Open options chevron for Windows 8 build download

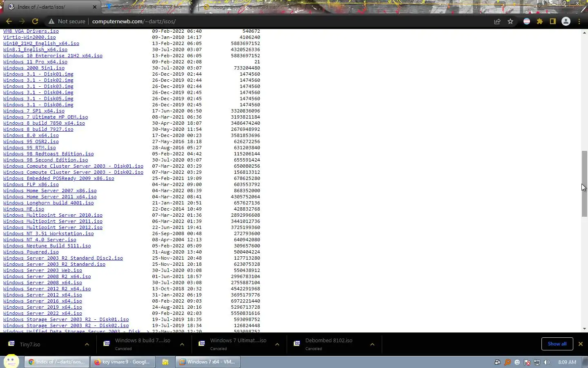[182, 344]
